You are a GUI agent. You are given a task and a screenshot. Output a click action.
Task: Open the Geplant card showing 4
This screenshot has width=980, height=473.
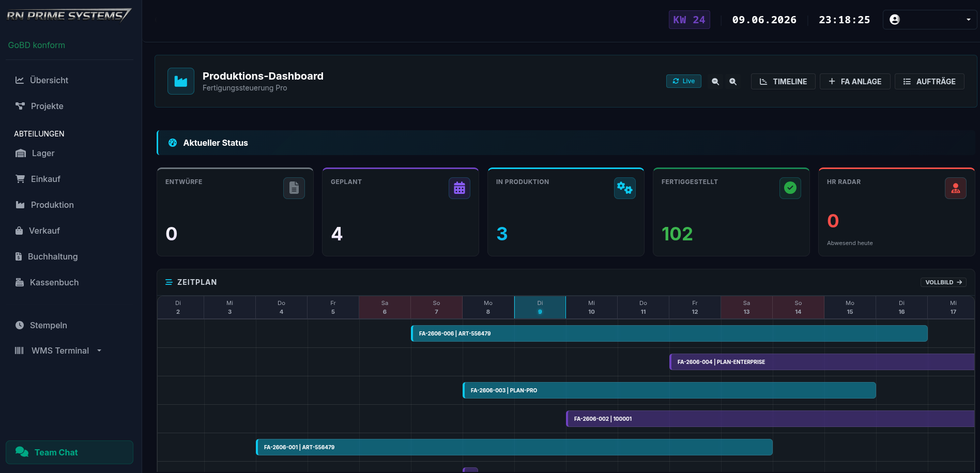(x=401, y=212)
